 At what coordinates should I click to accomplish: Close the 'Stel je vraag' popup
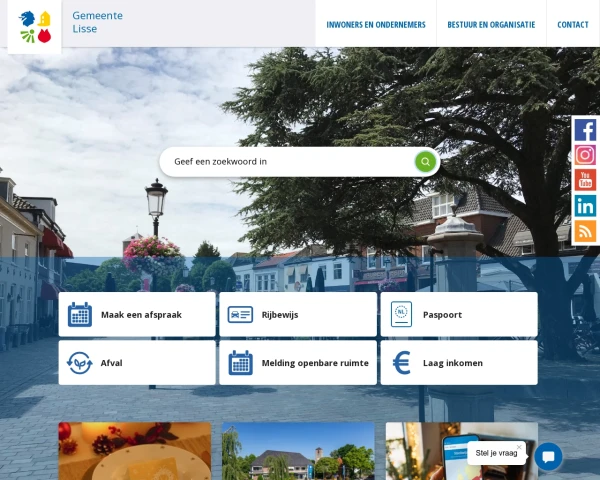tap(519, 447)
